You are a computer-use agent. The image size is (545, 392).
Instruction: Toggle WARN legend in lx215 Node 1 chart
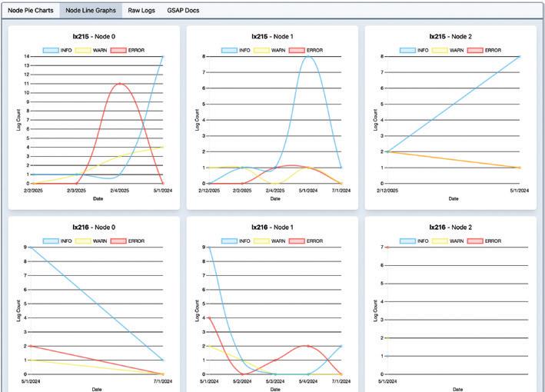[269, 51]
